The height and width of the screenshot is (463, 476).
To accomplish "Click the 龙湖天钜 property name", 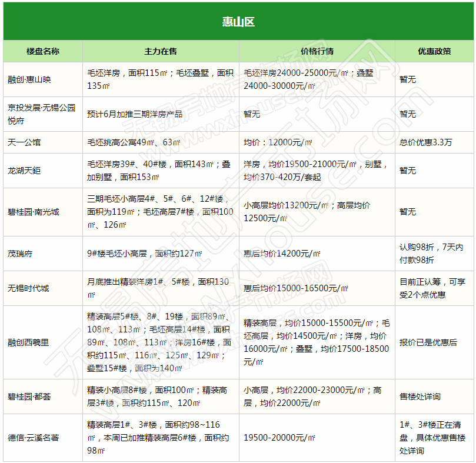I will click(24, 171).
